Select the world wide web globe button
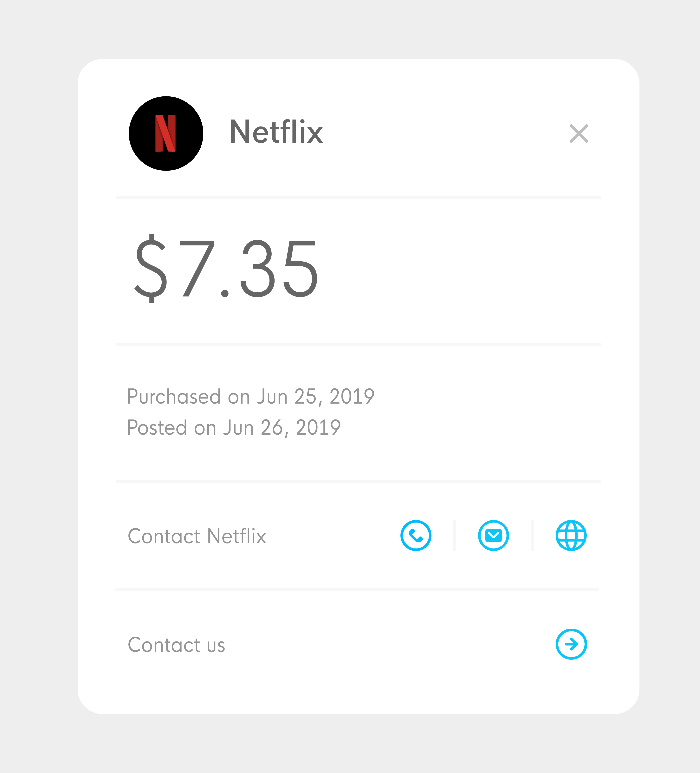This screenshot has height=773, width=700. click(571, 536)
